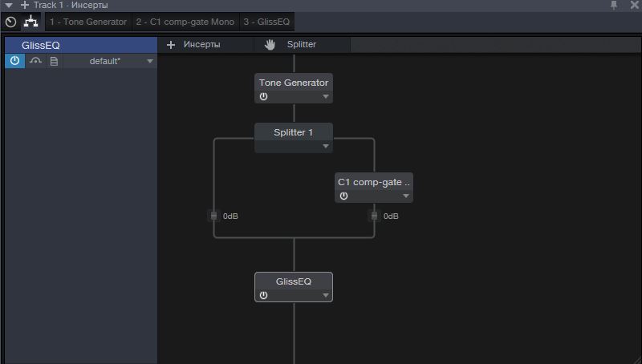Viewport: 642px width, 364px height.
Task: Open Splitter 1 node dropdown arrow
Action: pyautogui.click(x=326, y=146)
